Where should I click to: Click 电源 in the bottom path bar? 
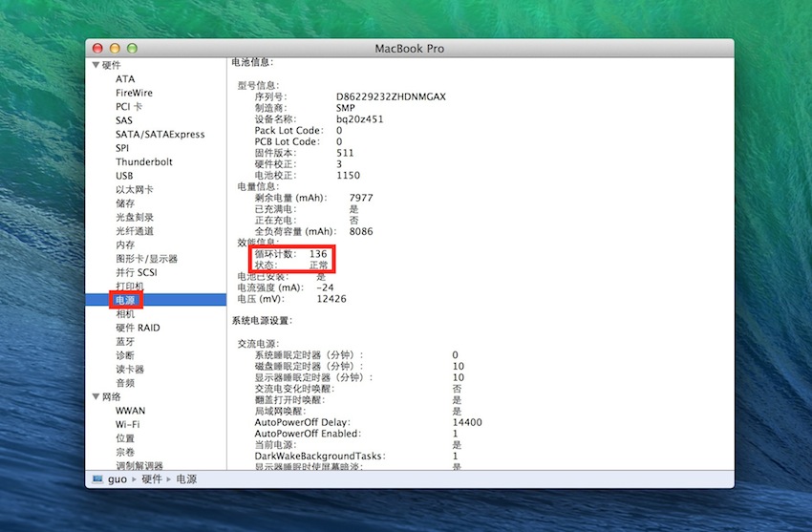[x=186, y=479]
